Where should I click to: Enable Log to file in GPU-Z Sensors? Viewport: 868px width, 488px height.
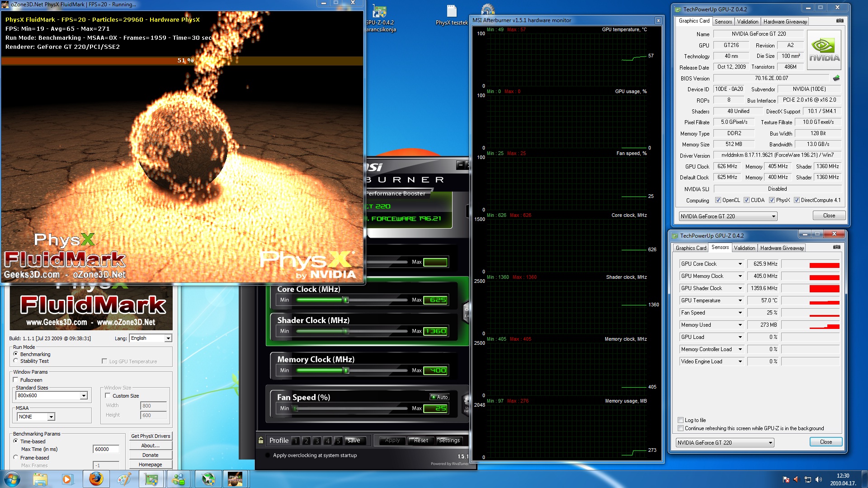click(681, 420)
